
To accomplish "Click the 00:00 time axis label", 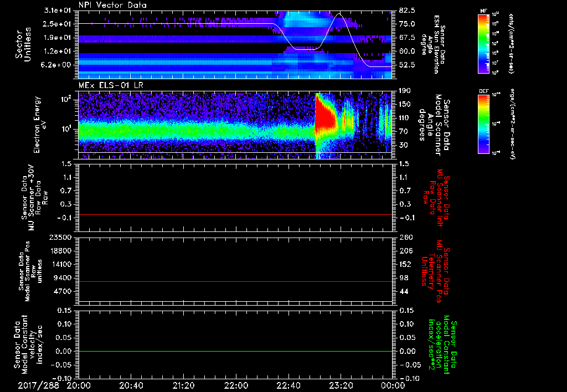I will pyautogui.click(x=393, y=385).
